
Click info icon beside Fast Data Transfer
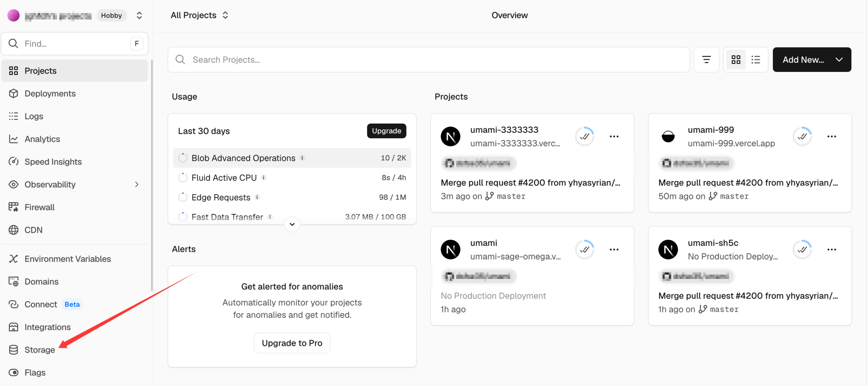pyautogui.click(x=270, y=217)
